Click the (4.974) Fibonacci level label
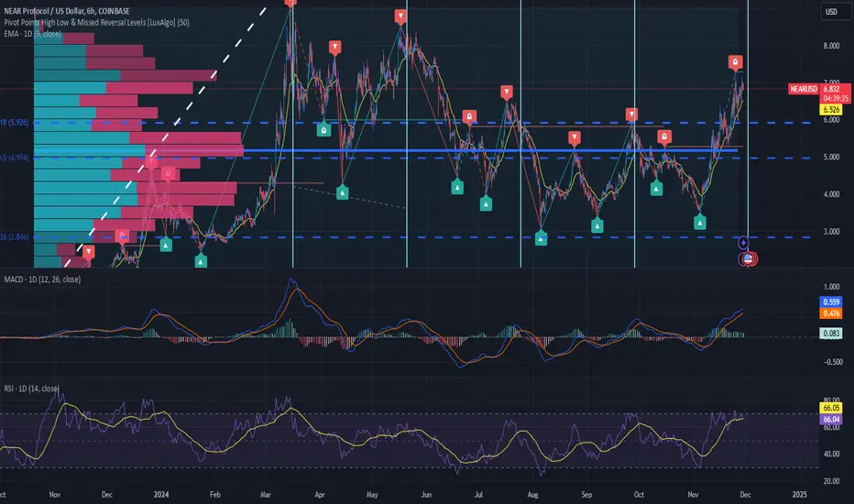The height and width of the screenshot is (504, 854). click(14, 158)
